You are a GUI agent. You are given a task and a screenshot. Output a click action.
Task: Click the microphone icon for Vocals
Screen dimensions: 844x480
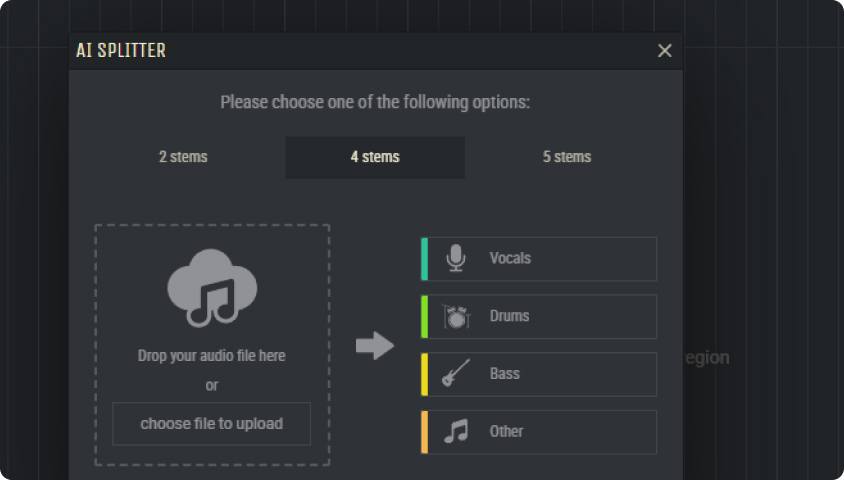tap(456, 259)
